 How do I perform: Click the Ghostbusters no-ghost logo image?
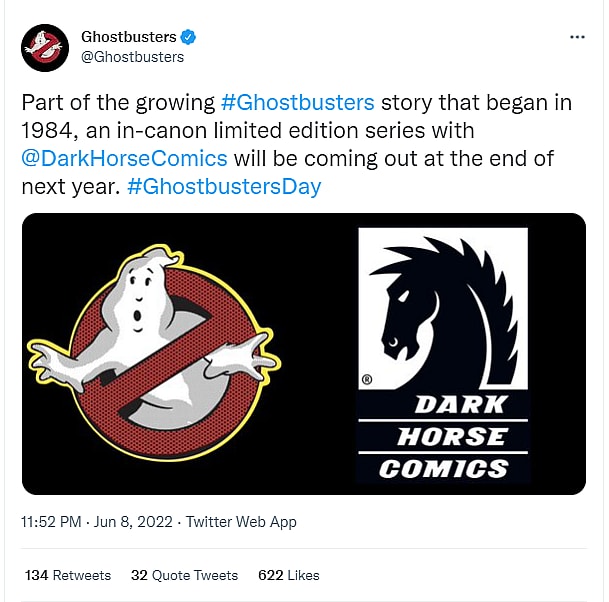point(153,353)
